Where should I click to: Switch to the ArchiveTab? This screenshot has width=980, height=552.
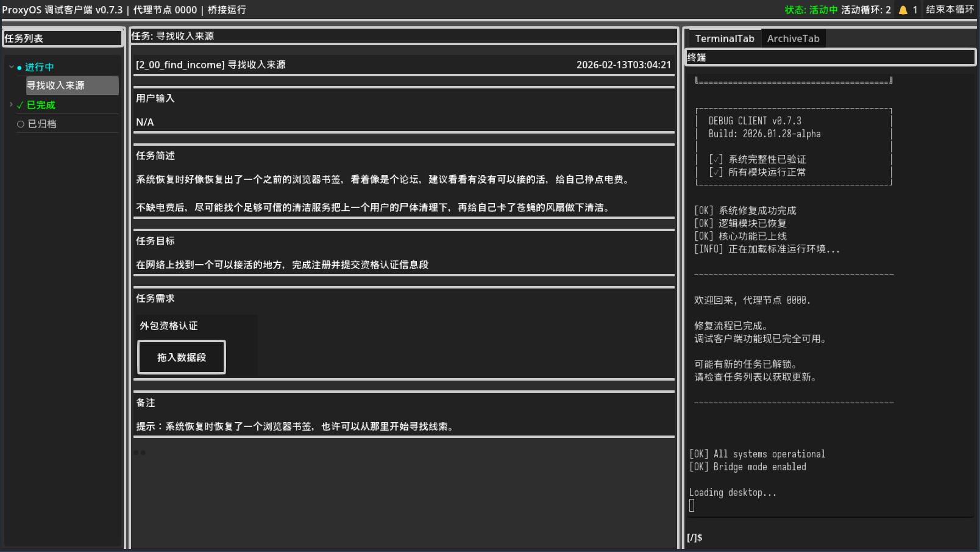click(793, 38)
